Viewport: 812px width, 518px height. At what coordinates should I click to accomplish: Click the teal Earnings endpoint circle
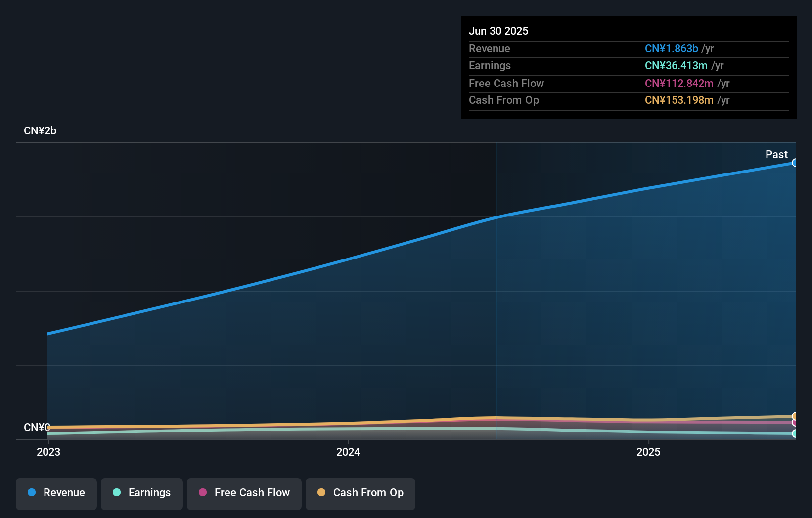tap(795, 433)
